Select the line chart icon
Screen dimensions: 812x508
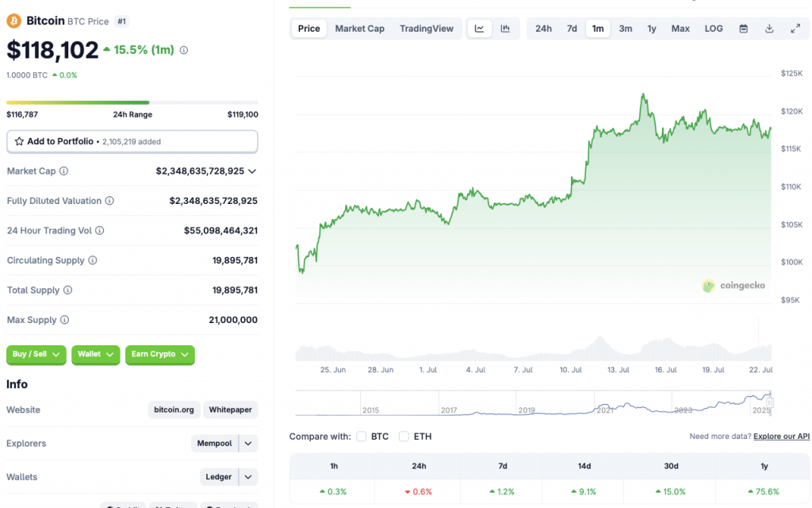[x=479, y=28]
